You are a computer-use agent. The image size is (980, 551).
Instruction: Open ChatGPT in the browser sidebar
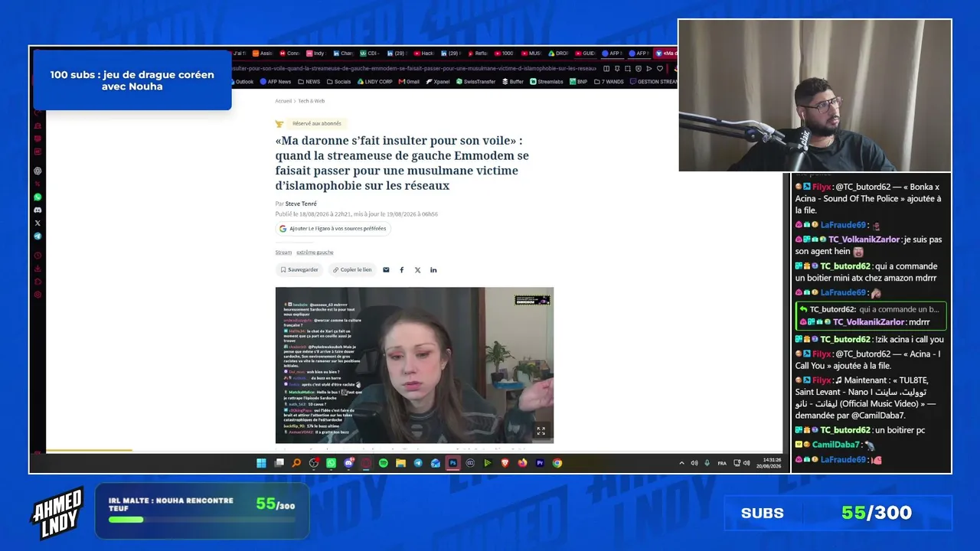click(38, 171)
